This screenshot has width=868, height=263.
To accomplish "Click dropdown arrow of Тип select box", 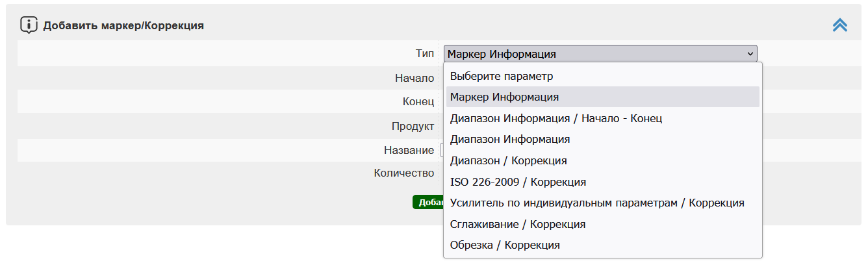I will pyautogui.click(x=750, y=54).
